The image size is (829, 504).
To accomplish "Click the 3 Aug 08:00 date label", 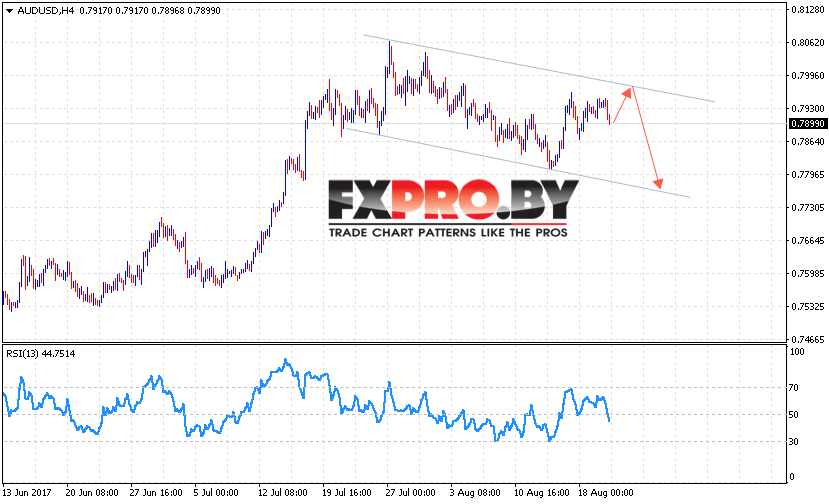I will (x=475, y=493).
